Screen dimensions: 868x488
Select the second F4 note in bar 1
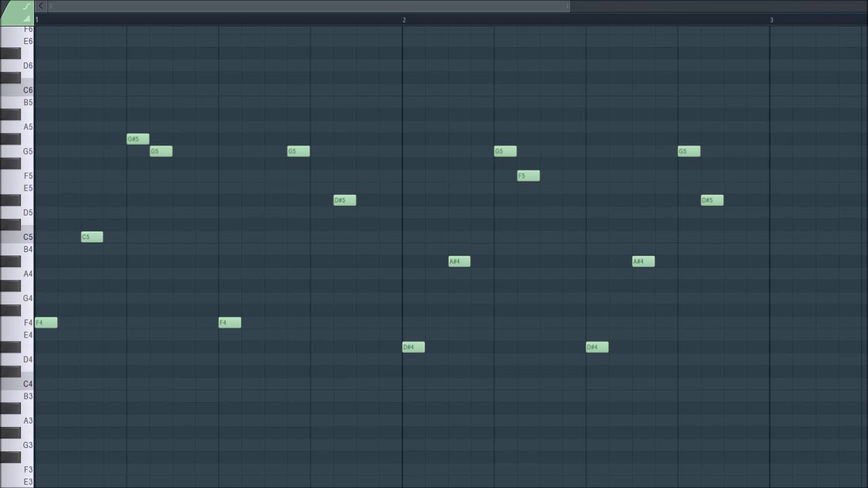tap(230, 323)
